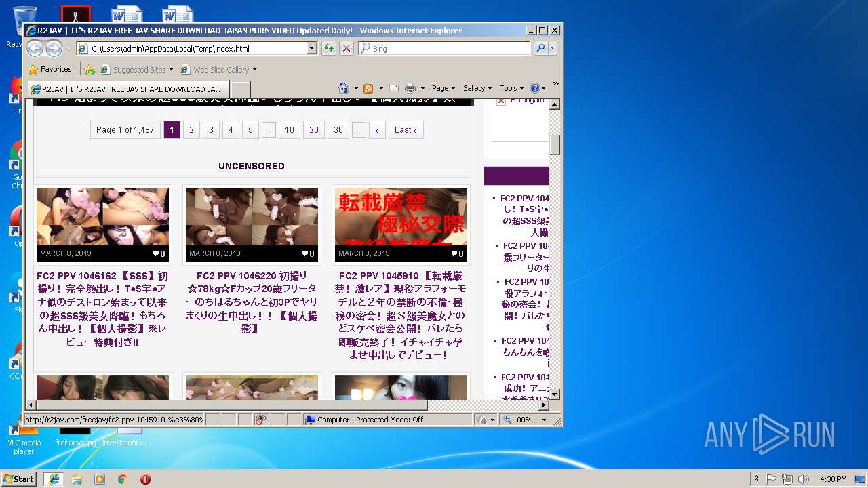Screen dimensions: 868x488
Task: Open Suggested Sites in Favorites bar
Action: [x=136, y=69]
